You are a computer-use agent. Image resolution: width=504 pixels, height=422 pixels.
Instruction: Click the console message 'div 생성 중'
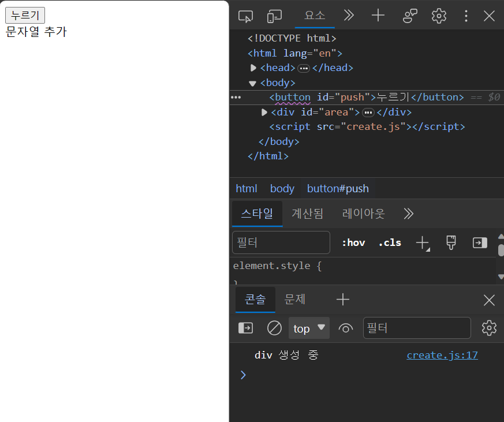point(286,355)
